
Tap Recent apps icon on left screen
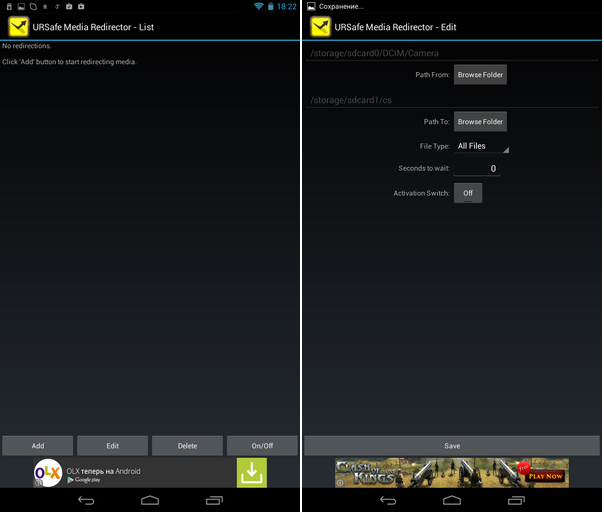[214, 500]
